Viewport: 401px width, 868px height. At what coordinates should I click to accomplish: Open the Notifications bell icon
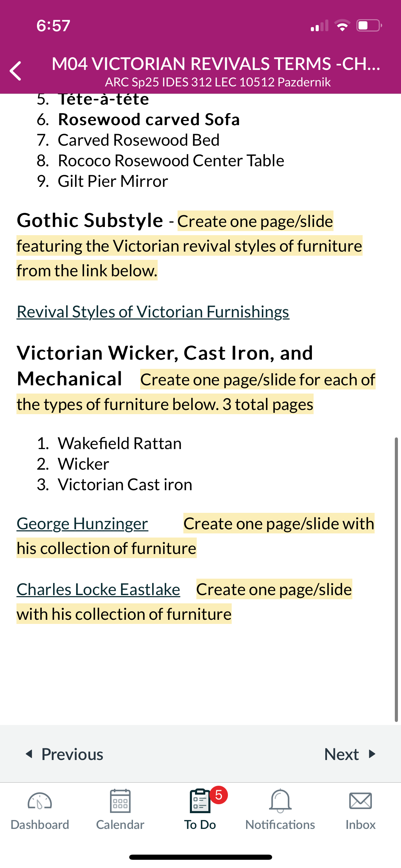pos(280,801)
